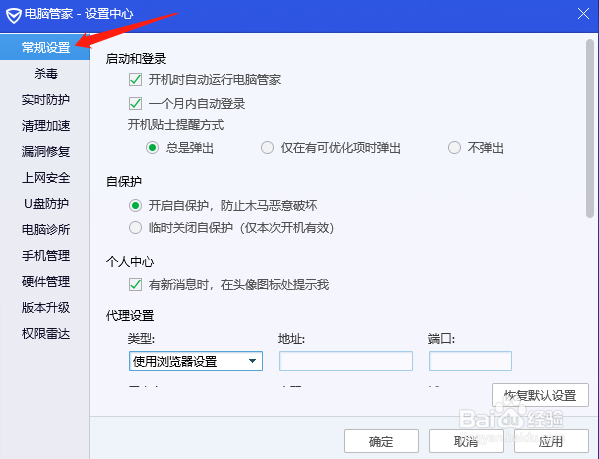
Task: Select the 常规设置 tab
Action: pos(45,47)
